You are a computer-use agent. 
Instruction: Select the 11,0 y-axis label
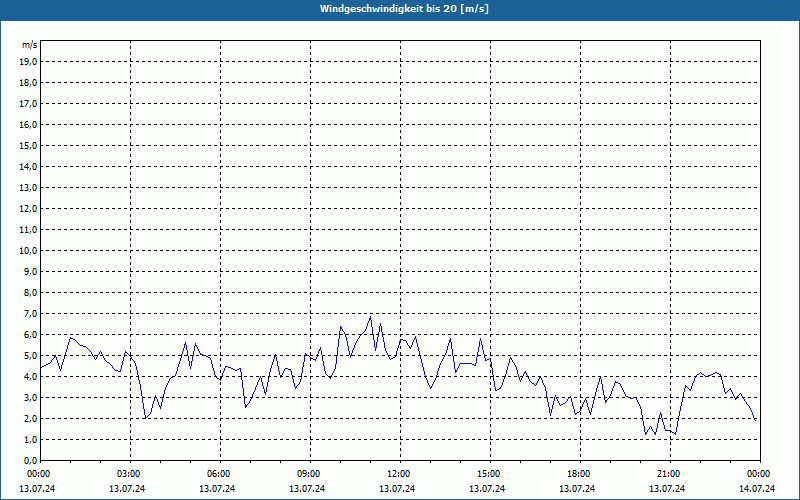28,230
